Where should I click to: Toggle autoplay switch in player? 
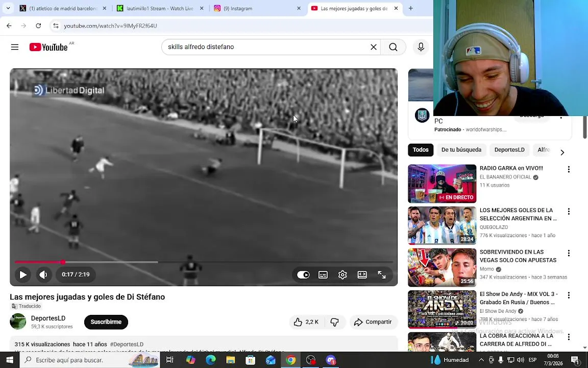[303, 274]
